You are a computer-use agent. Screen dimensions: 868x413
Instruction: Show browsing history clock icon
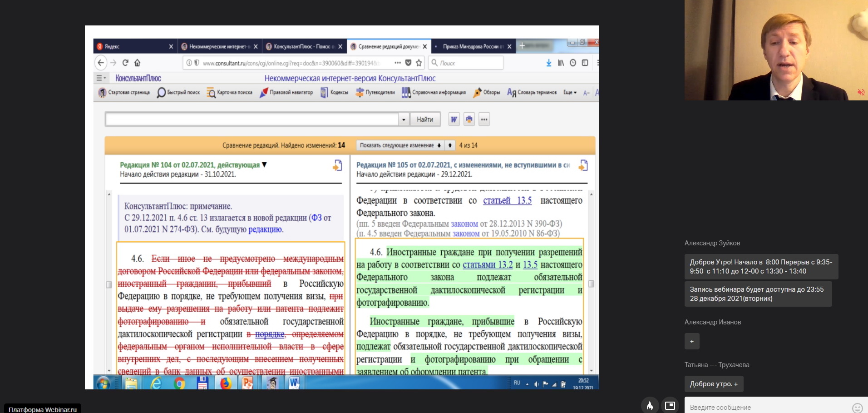[x=573, y=63]
